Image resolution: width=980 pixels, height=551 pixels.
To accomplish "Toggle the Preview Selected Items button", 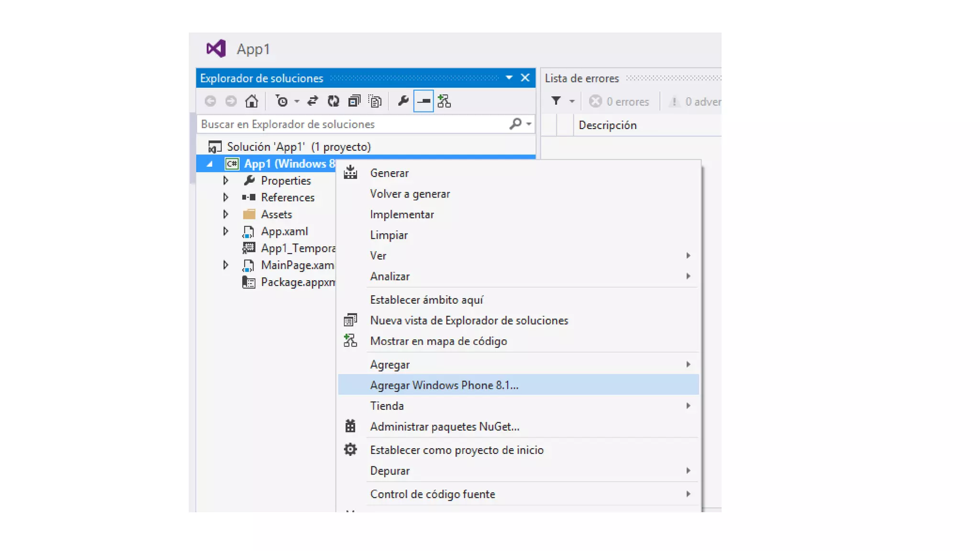I will (423, 101).
